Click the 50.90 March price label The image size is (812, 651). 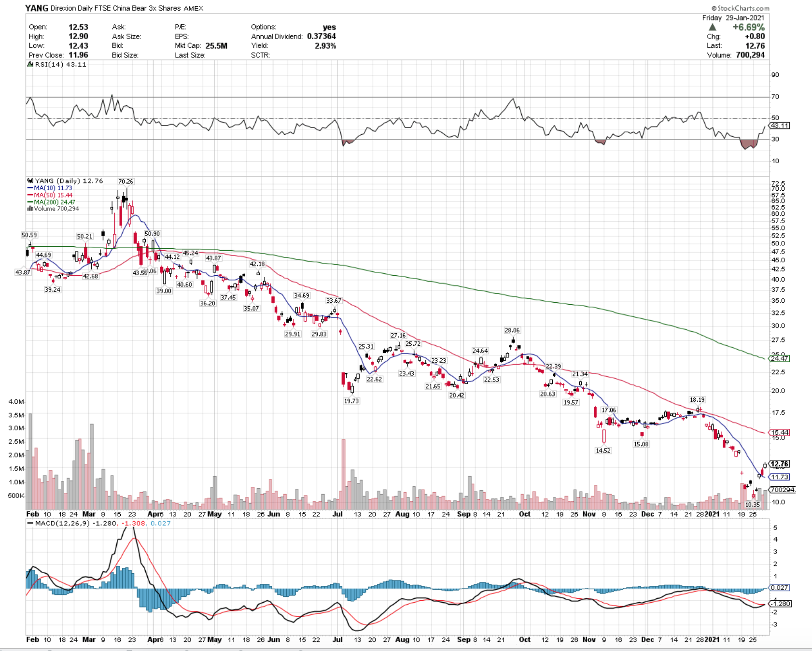[152, 234]
